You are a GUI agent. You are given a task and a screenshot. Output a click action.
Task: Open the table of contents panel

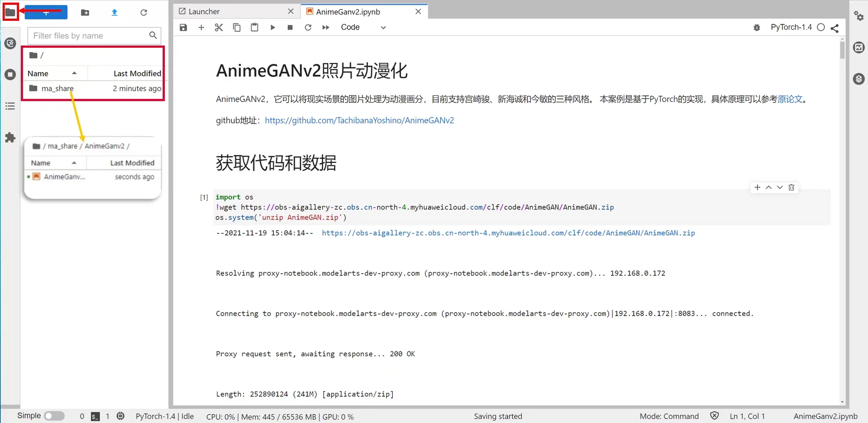click(x=10, y=106)
